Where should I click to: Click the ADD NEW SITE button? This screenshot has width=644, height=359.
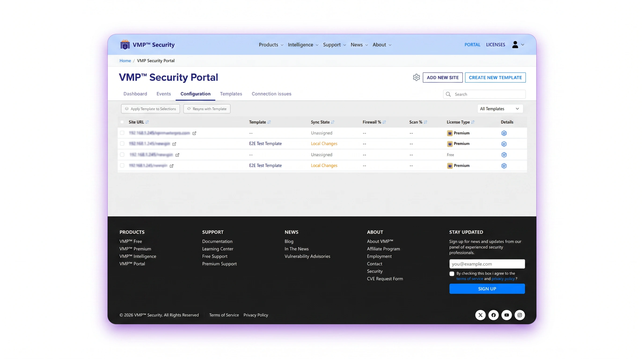(443, 77)
